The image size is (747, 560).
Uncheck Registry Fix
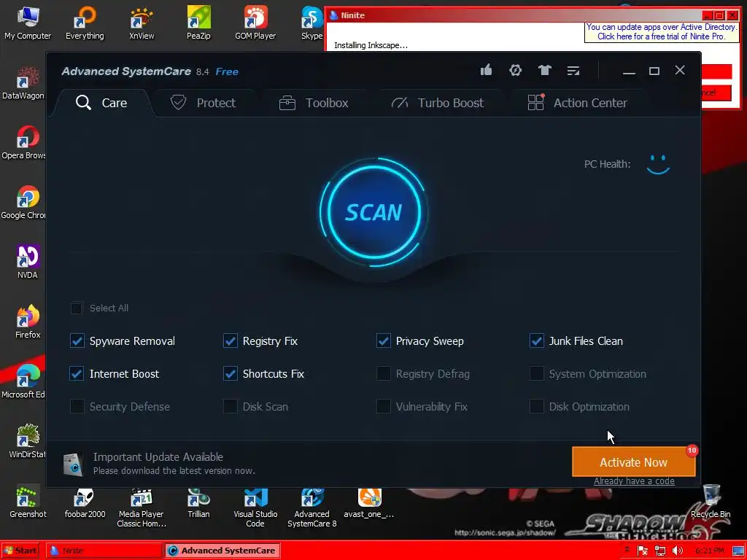click(x=230, y=341)
